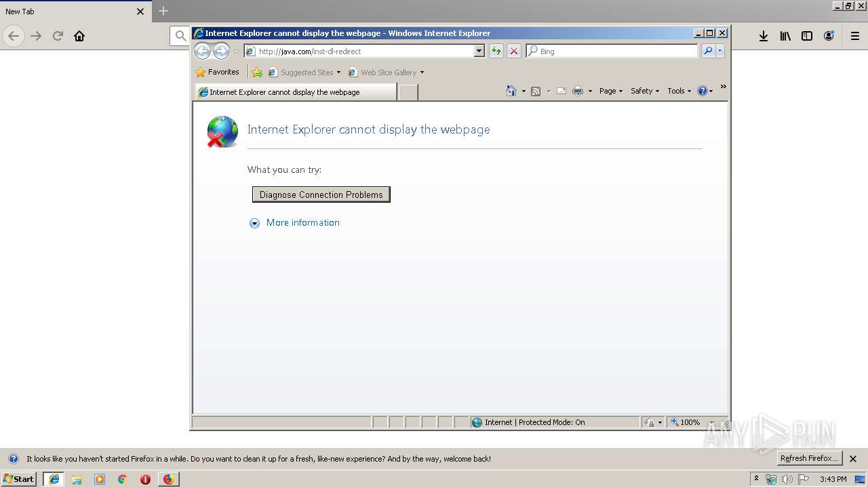The image size is (868, 488).
Task: Click the Internet Explorer Forward arrow button
Action: (221, 51)
